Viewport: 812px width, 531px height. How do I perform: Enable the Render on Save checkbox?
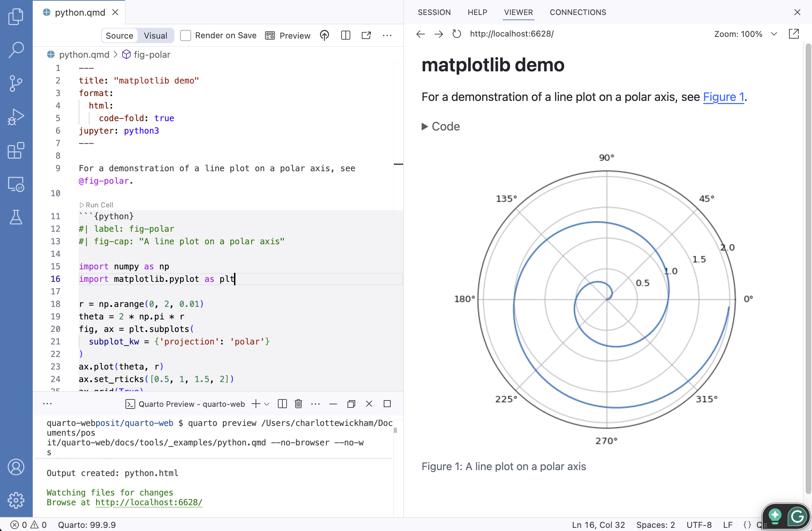click(x=186, y=35)
